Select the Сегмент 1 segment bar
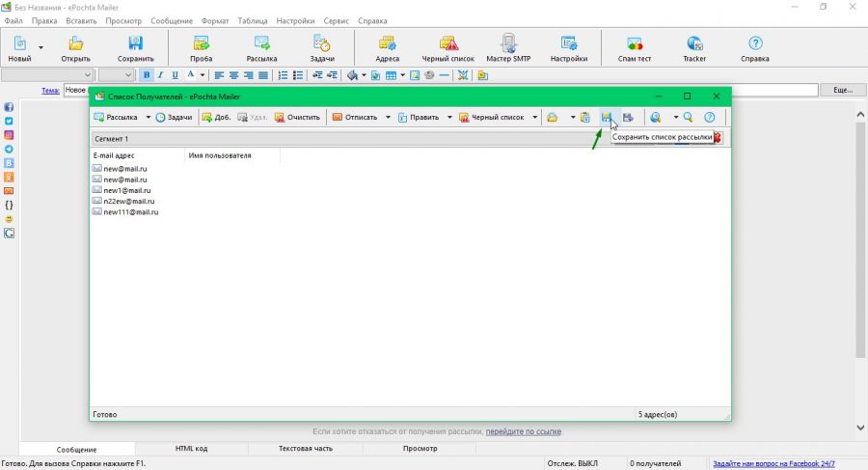Image resolution: width=868 pixels, height=470 pixels. pos(407,139)
